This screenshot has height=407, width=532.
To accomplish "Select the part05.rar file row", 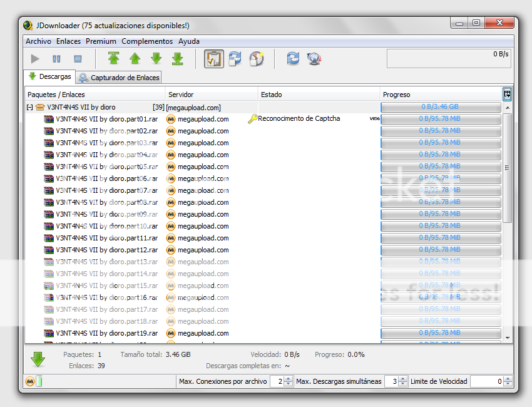I will [x=263, y=167].
